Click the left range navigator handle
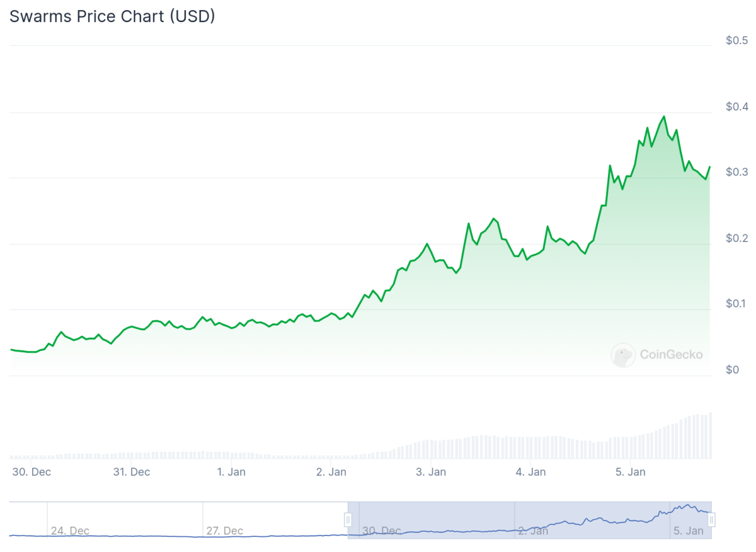Screen dimensions: 756x552 [x=348, y=520]
